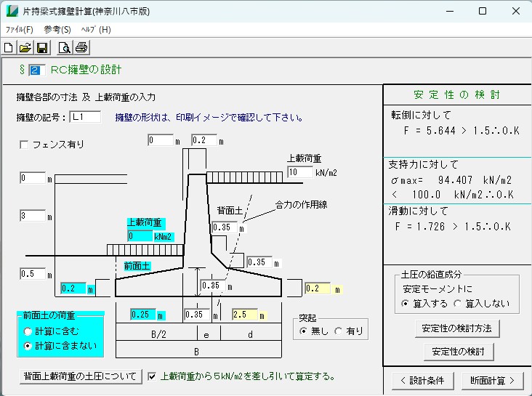Uncheck 上載荷重から5kN/m2を差し引いて算定する

point(152,376)
